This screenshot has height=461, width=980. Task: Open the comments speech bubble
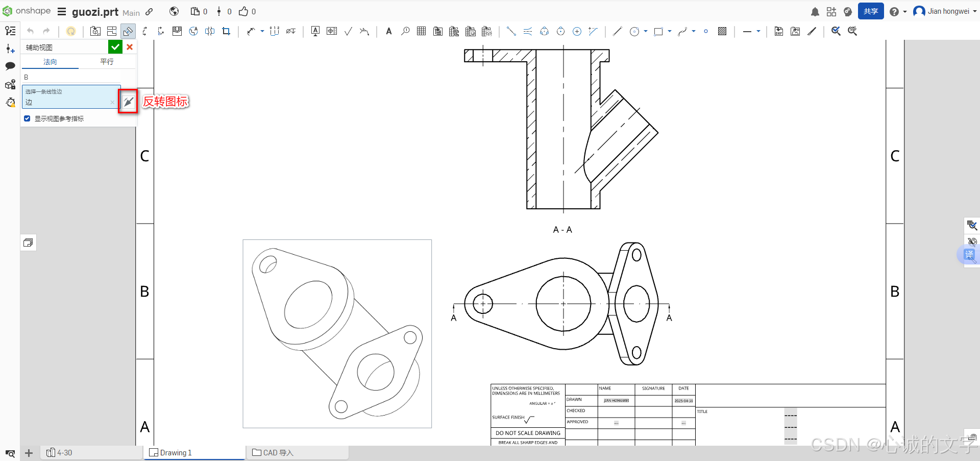click(x=10, y=66)
